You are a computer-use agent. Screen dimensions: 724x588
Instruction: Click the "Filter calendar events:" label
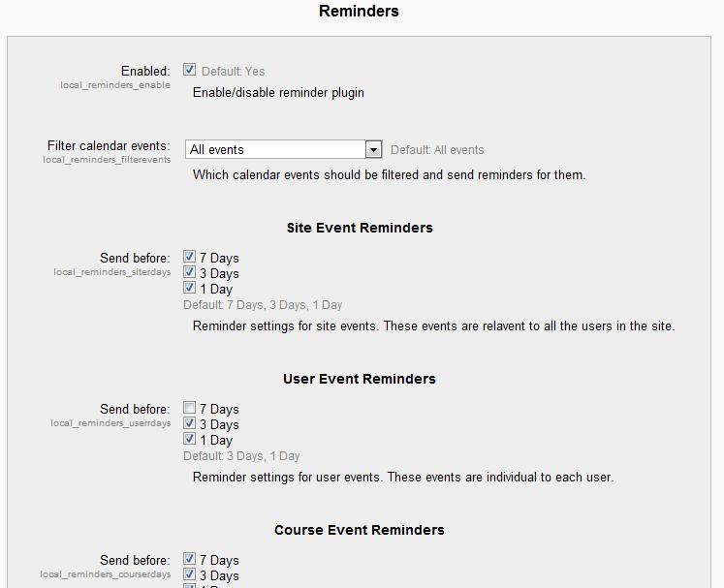click(x=109, y=146)
